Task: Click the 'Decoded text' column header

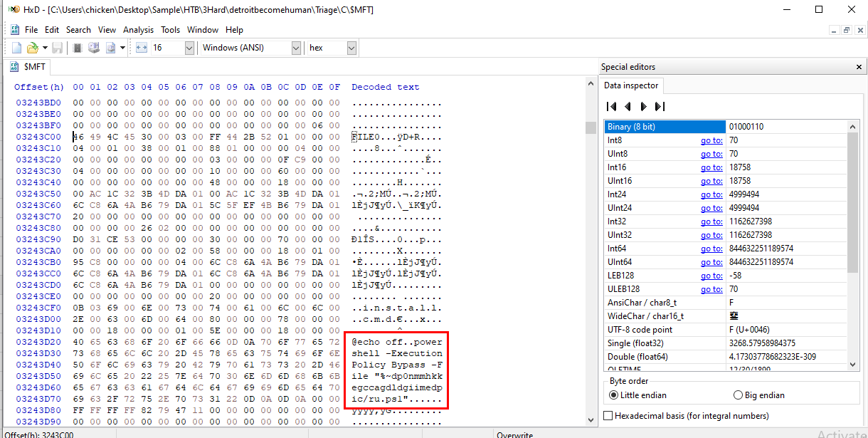Action: (x=386, y=87)
